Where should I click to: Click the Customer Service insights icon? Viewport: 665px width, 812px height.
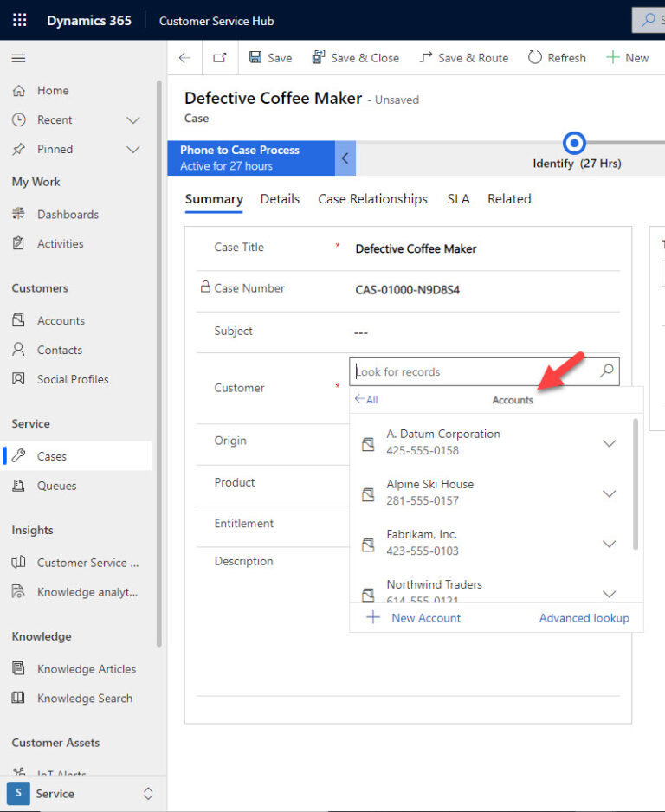pos(19,562)
